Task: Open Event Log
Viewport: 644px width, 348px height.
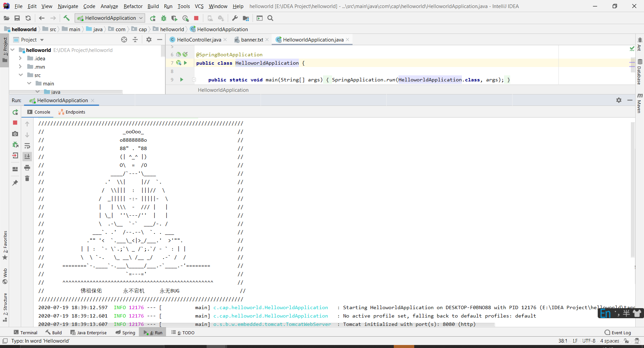Action: tap(618, 333)
